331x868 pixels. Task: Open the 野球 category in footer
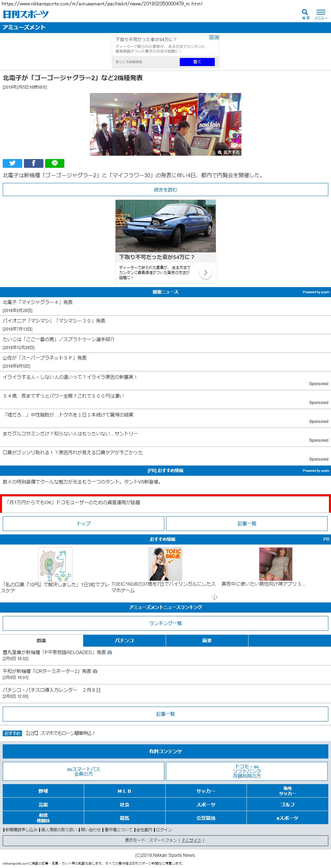pos(43,791)
